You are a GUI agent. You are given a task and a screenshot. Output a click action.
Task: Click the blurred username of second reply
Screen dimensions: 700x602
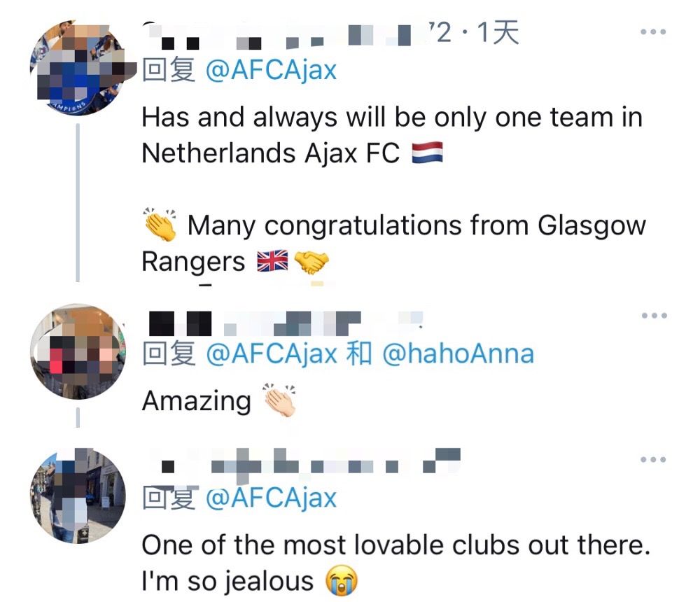coord(286,323)
